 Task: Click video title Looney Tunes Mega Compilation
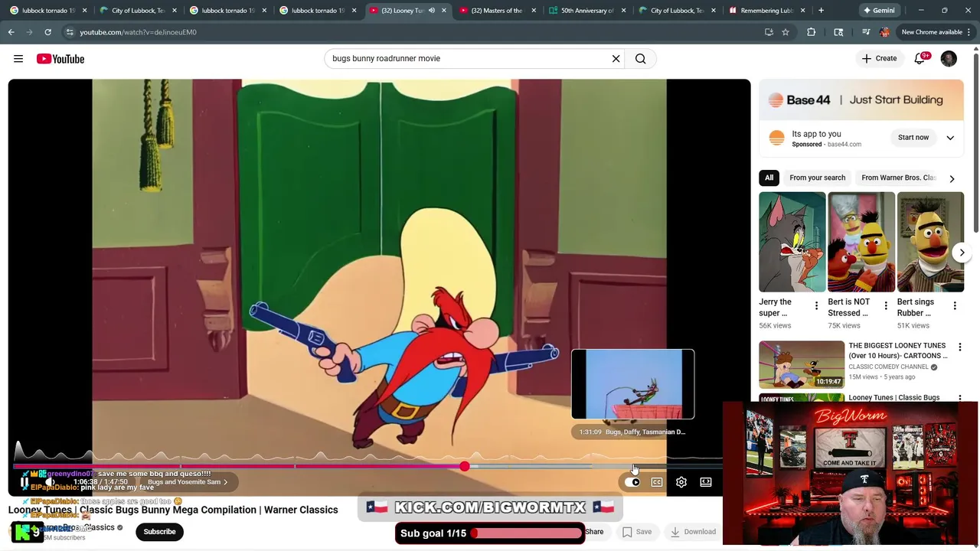pos(173,510)
